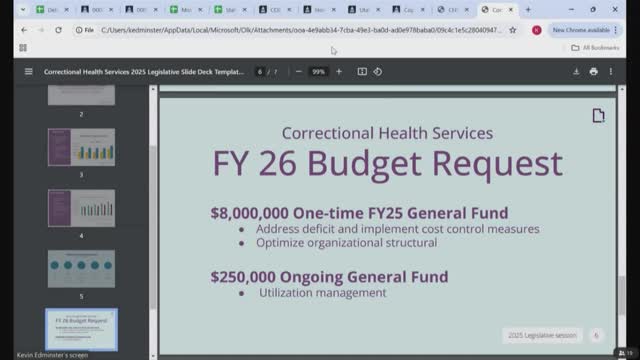Viewport: 640px width, 360px height.
Task: Click the Utilization management bullet
Action: tap(322, 293)
